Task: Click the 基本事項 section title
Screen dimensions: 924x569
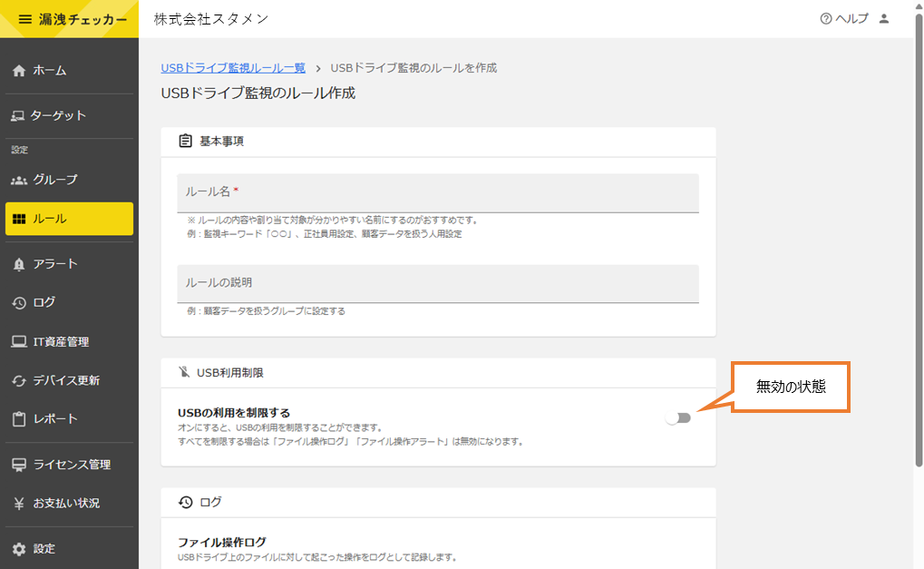Action: (221, 142)
